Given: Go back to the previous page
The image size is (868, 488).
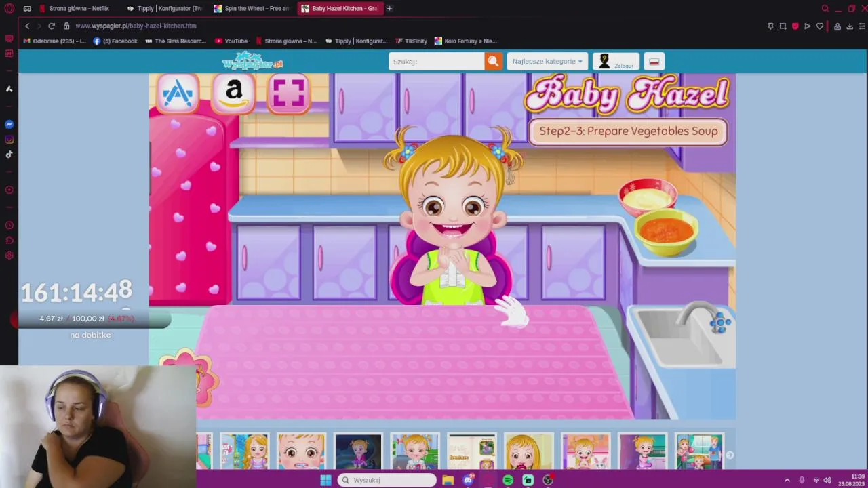Looking at the screenshot, I should point(27,26).
